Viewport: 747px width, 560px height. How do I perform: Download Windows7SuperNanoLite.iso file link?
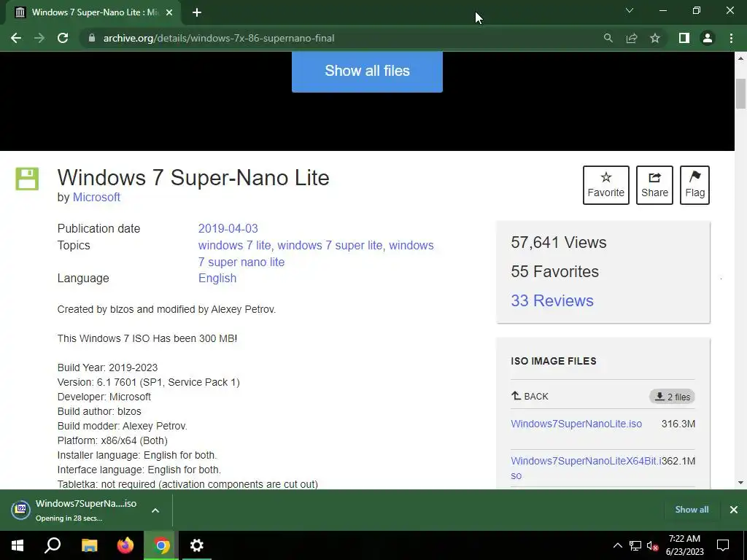[x=576, y=424]
